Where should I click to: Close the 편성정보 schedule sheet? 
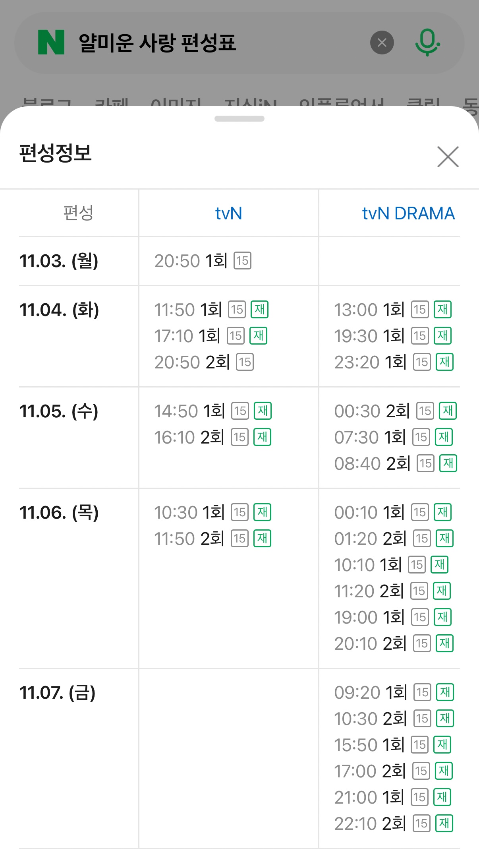pos(448,157)
